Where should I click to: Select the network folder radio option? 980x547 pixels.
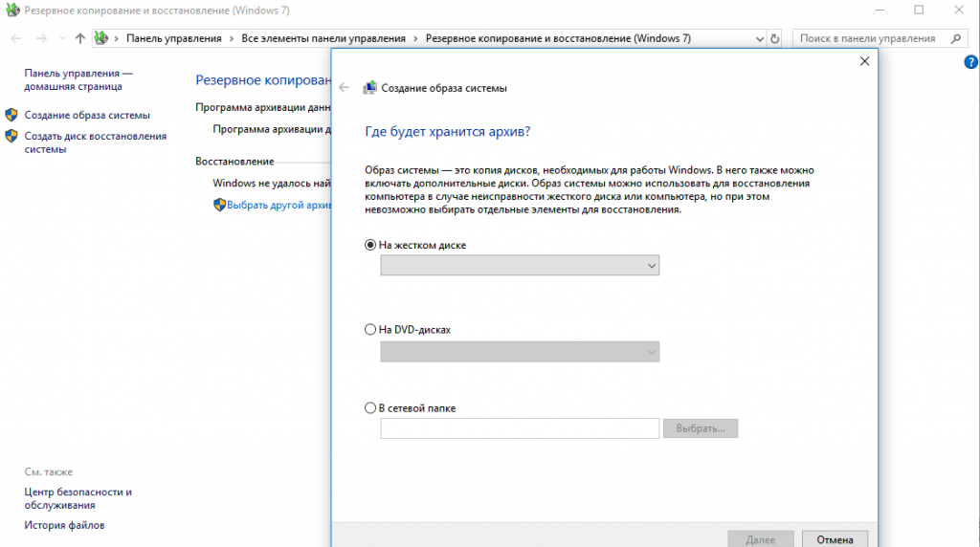click(370, 407)
